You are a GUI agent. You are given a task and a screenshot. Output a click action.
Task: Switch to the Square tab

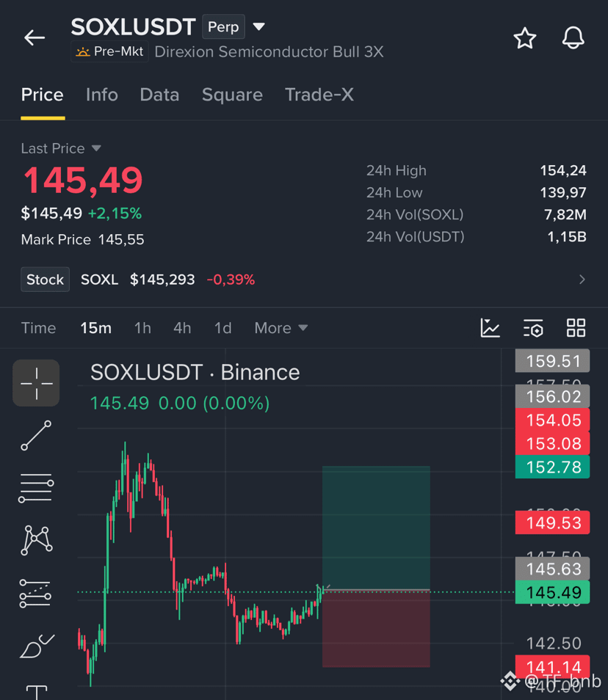[232, 95]
